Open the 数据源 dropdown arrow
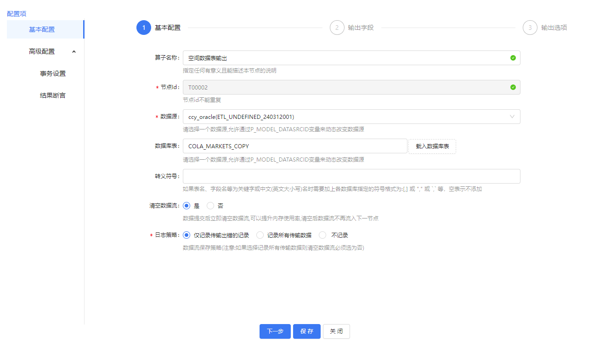This screenshot has height=364, width=605. pos(512,117)
